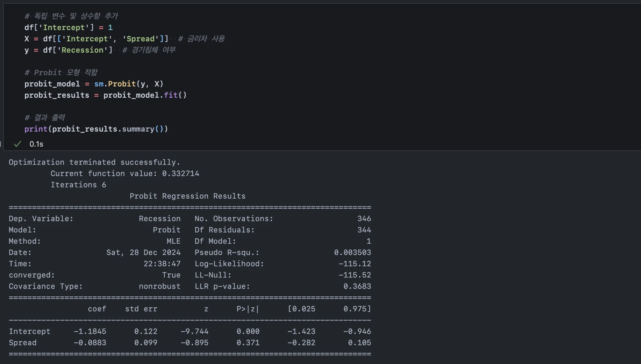
Task: Click the '# Probit' comment line
Action: pyautogui.click(x=61, y=73)
